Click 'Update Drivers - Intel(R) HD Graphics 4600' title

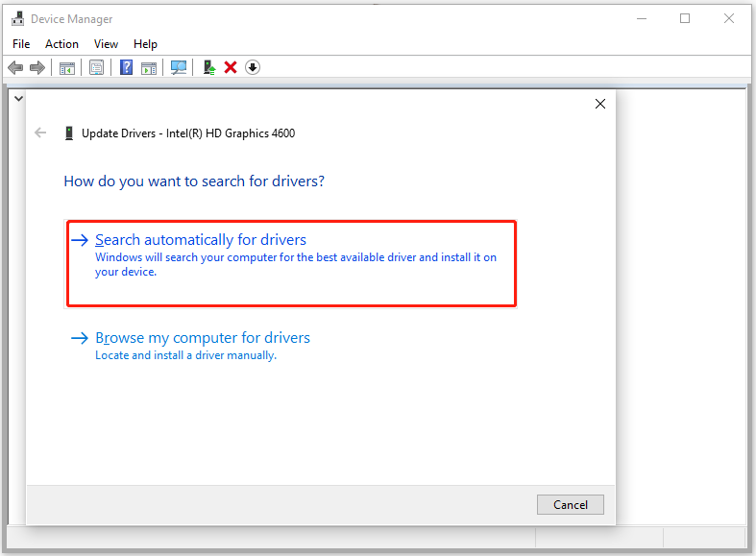[x=188, y=133]
